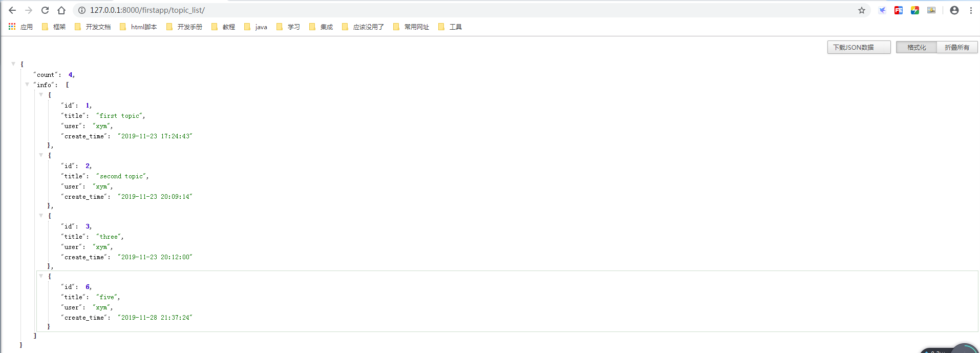Collapse the "info" array
This screenshot has width=980, height=353.
27,85
